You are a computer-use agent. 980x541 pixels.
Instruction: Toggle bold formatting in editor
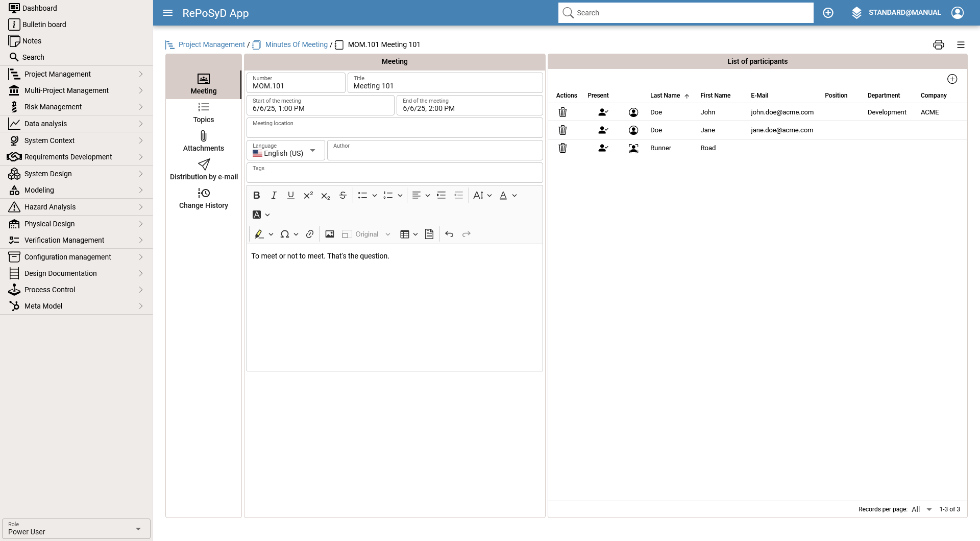tap(257, 195)
